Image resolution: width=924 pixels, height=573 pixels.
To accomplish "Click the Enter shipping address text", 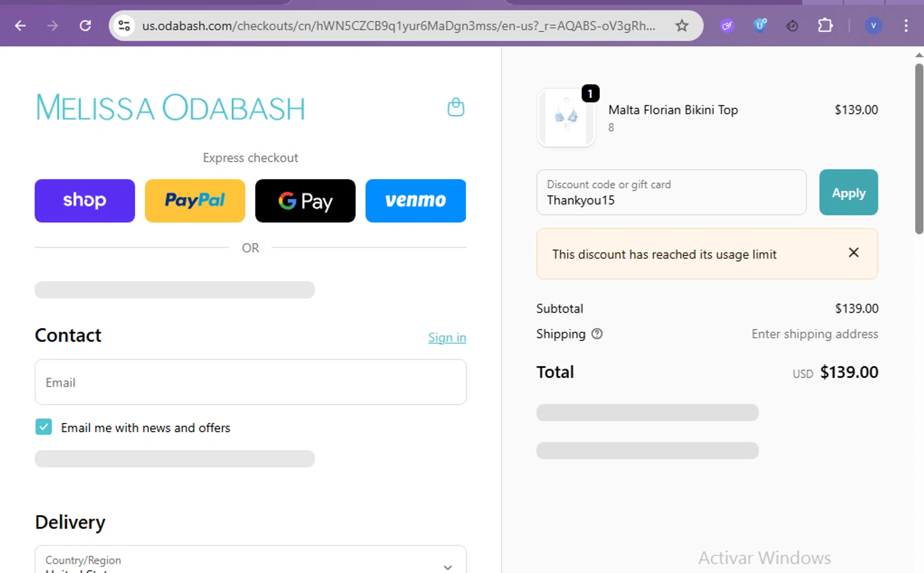I will [815, 334].
